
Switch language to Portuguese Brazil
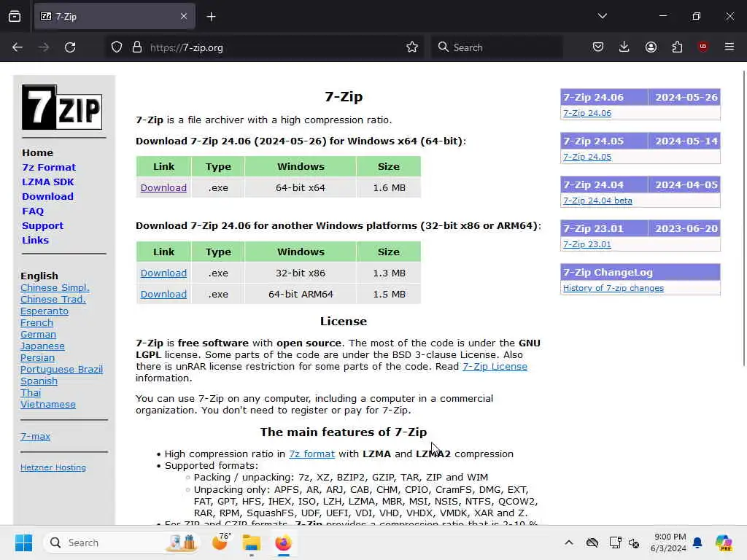(61, 369)
